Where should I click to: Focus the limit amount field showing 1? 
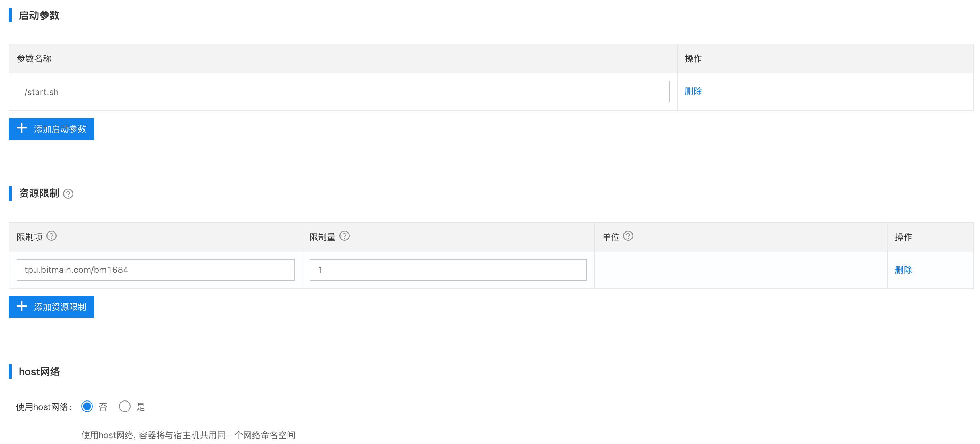(448, 270)
